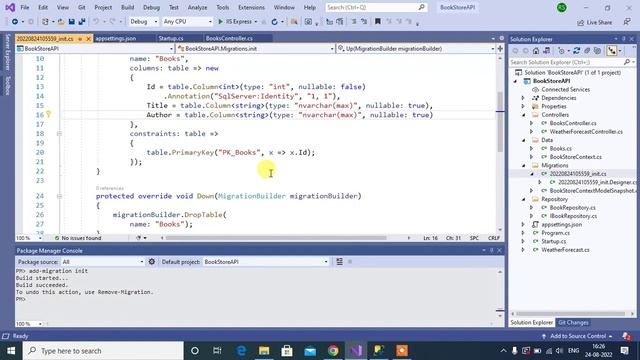640x360 pixels.
Task: Click Add to Source Control
Action: click(577, 336)
